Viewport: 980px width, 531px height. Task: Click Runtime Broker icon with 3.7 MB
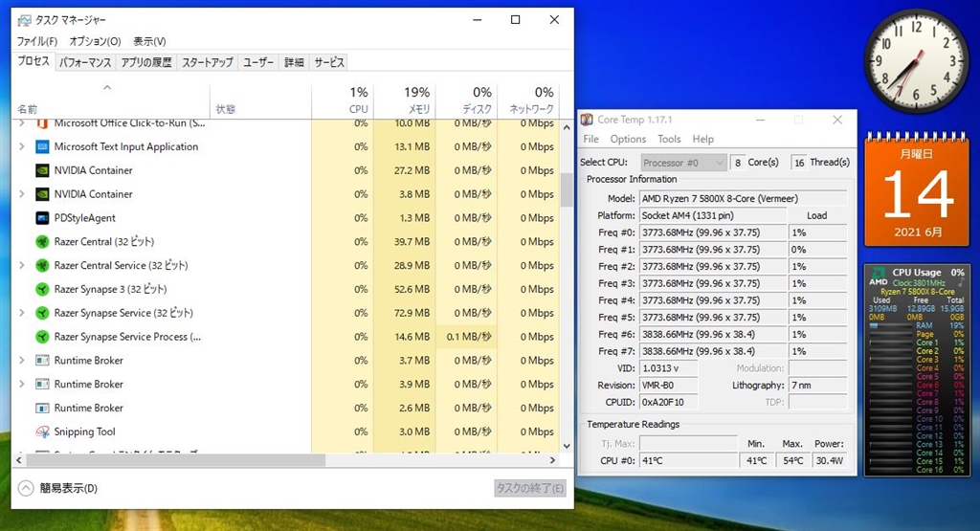pyautogui.click(x=42, y=361)
